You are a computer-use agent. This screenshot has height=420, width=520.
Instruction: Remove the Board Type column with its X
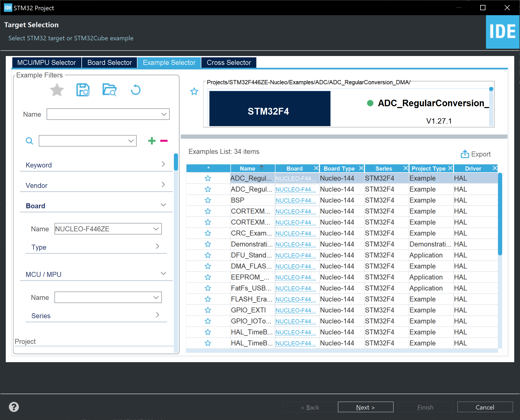[361, 168]
